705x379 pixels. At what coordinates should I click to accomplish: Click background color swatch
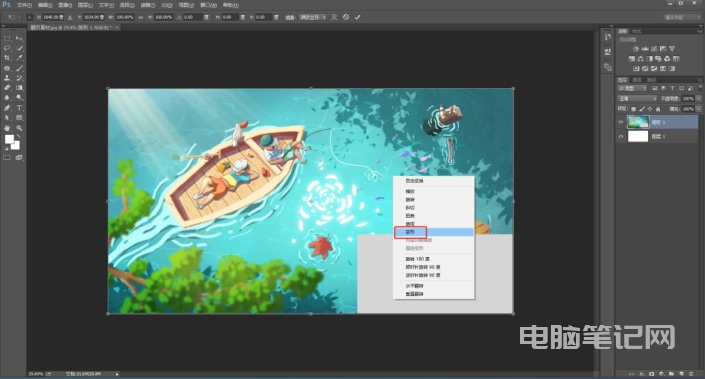point(17,146)
